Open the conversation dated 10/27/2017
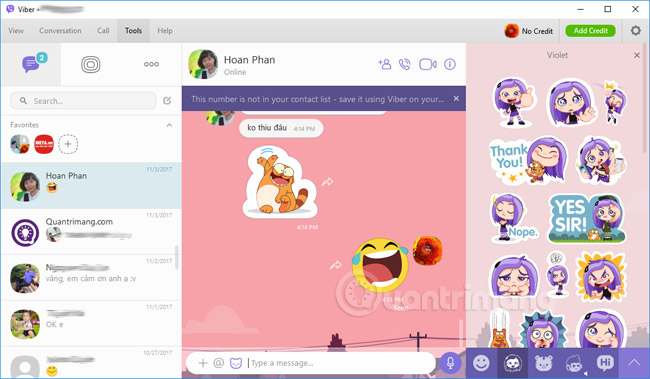This screenshot has height=379, width=650. [x=91, y=362]
